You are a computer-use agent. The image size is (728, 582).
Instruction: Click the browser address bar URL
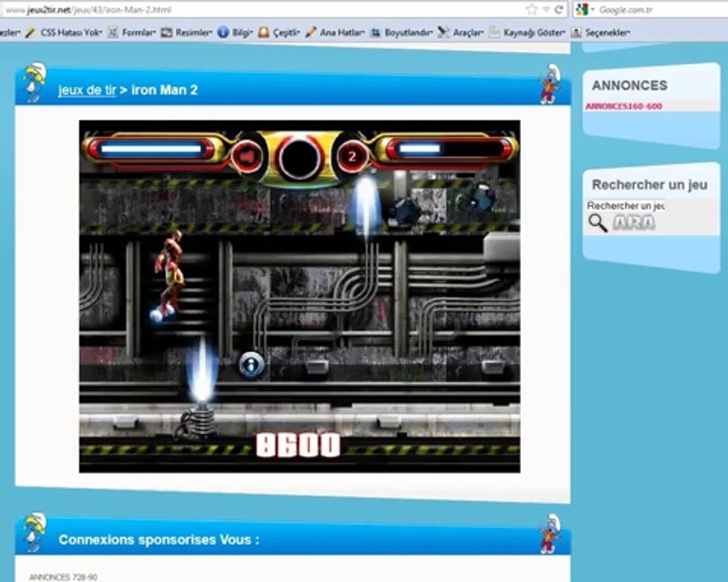[x=87, y=9]
